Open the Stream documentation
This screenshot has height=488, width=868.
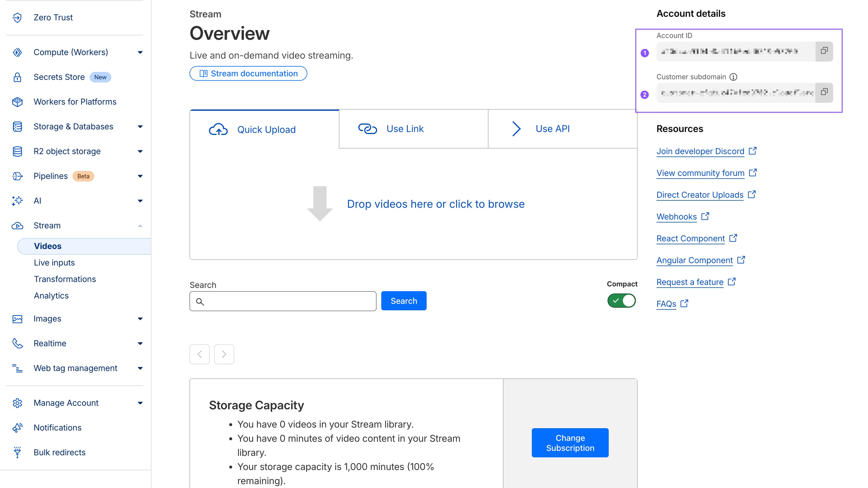(248, 73)
